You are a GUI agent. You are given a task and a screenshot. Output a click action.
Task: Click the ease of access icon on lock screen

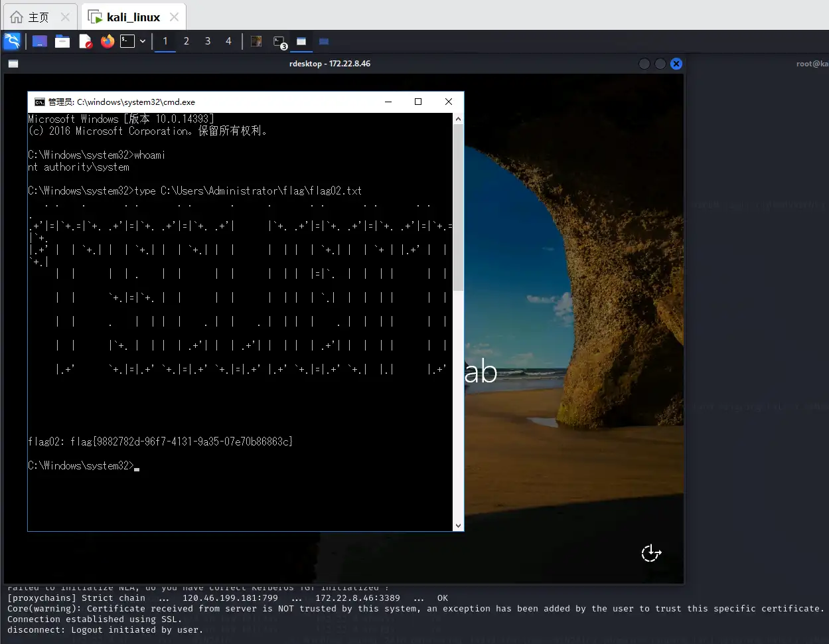651,553
